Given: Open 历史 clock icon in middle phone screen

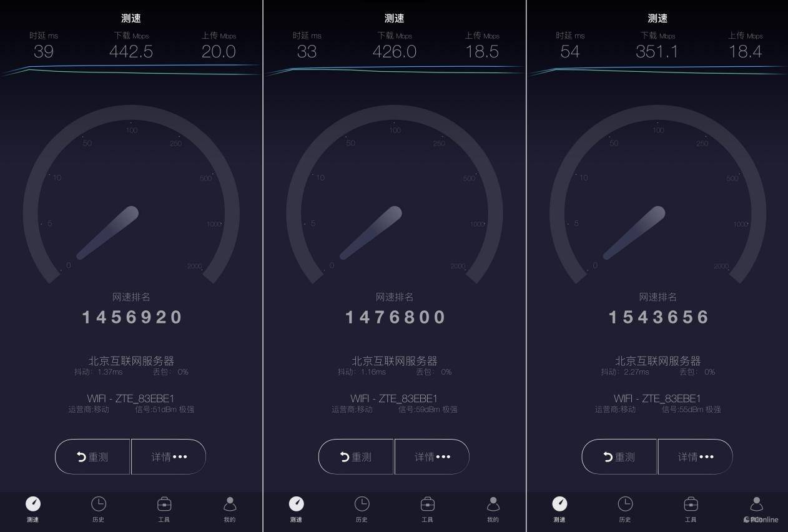Looking at the screenshot, I should click(x=362, y=503).
